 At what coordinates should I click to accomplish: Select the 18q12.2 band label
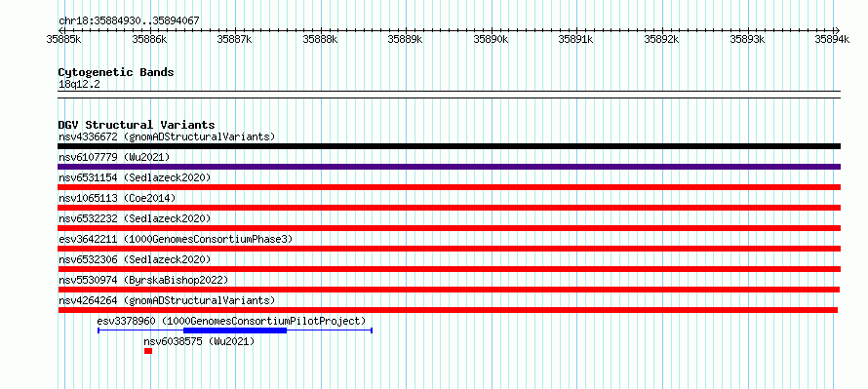tap(79, 84)
